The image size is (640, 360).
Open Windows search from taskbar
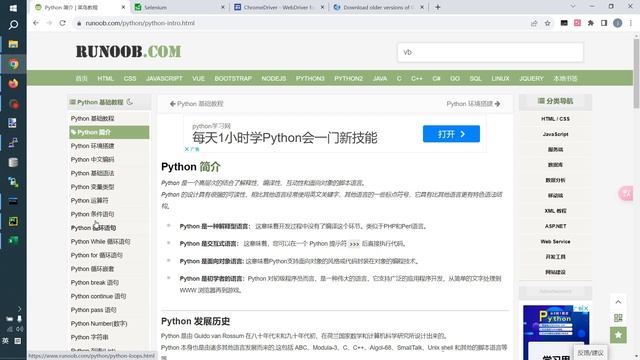pyautogui.click(x=13, y=25)
